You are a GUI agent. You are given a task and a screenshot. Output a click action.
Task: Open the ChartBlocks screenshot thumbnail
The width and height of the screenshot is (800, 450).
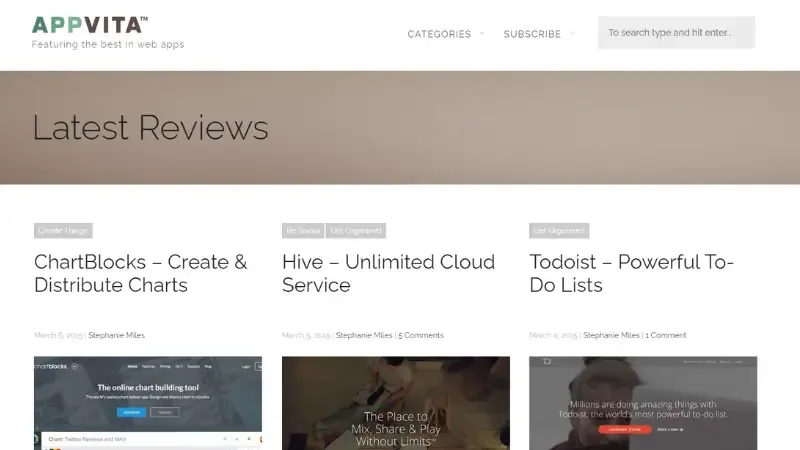click(148, 403)
